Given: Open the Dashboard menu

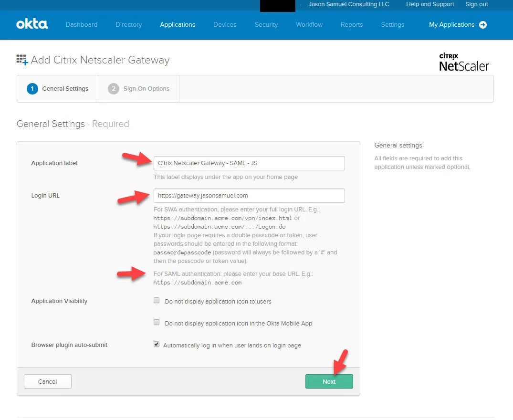Looking at the screenshot, I should [x=82, y=24].
